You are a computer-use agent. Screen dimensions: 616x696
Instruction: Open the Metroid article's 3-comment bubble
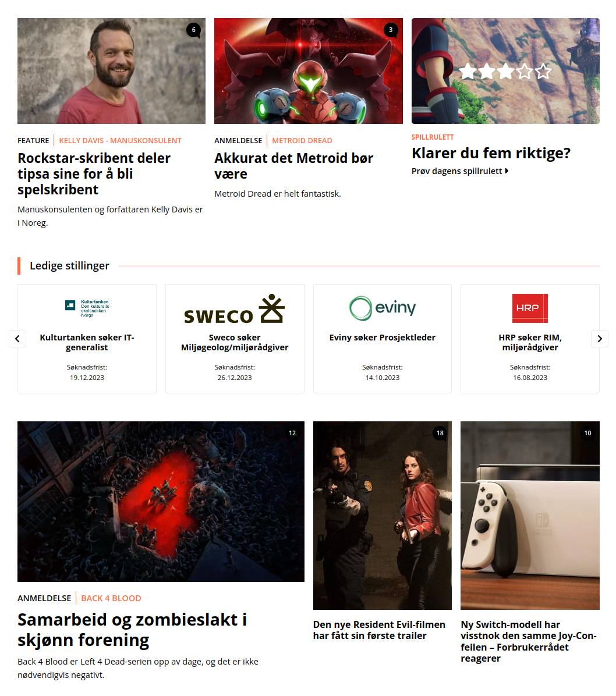pyautogui.click(x=390, y=30)
